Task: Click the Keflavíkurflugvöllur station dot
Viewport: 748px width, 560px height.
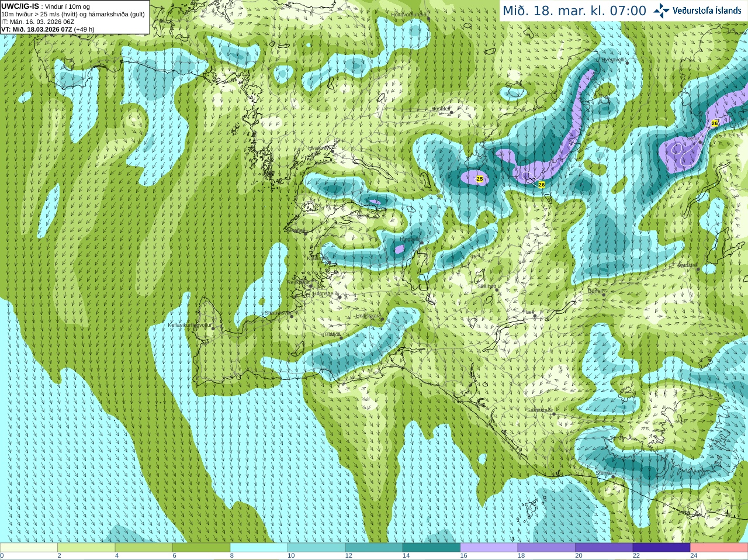Action: [x=213, y=328]
